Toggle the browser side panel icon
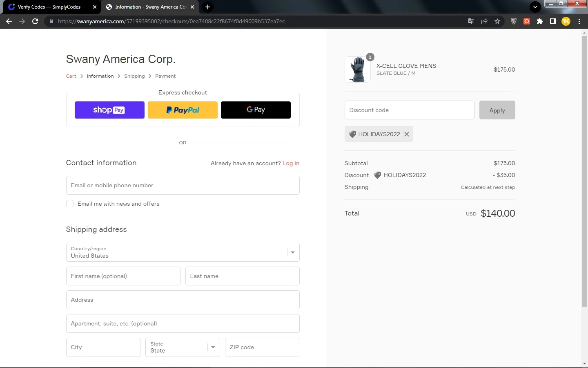The height and width of the screenshot is (368, 588). [x=552, y=21]
